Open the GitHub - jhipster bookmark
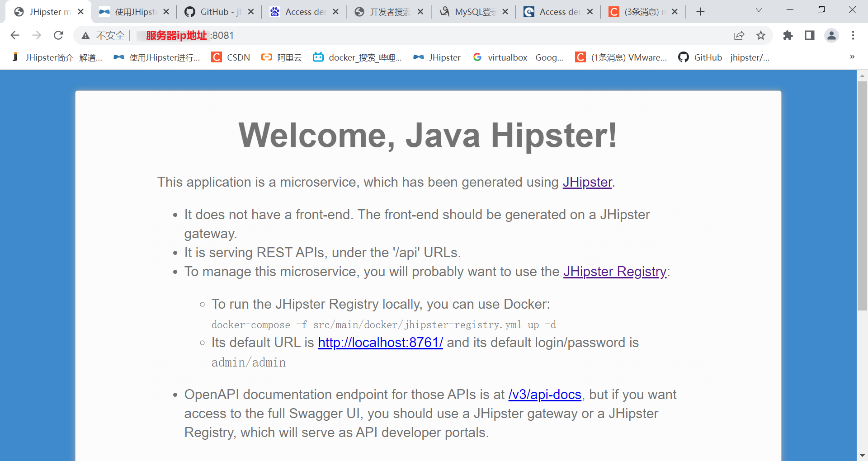Viewport: 868px width, 461px height. tap(724, 57)
